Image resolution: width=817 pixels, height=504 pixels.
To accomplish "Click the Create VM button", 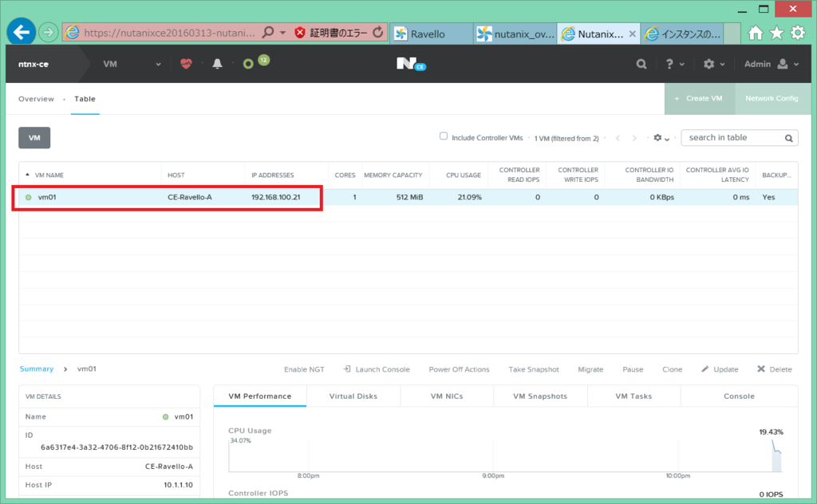I will [x=699, y=98].
